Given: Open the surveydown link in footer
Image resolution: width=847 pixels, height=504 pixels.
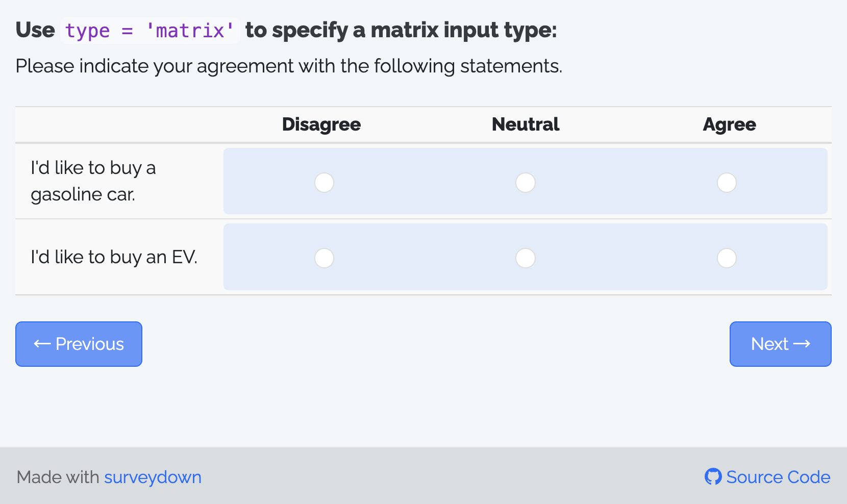Looking at the screenshot, I should pyautogui.click(x=153, y=477).
